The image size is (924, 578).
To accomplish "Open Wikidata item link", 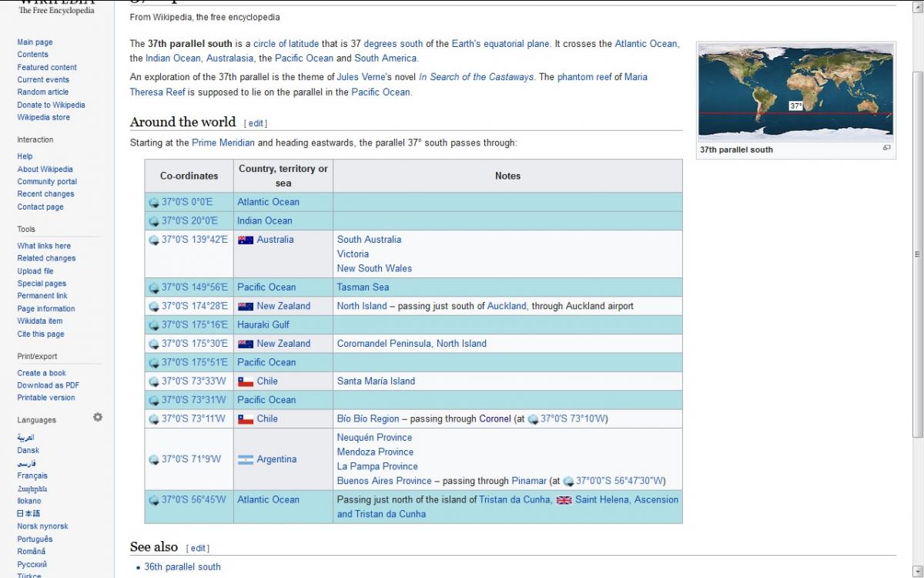I will 40,321.
